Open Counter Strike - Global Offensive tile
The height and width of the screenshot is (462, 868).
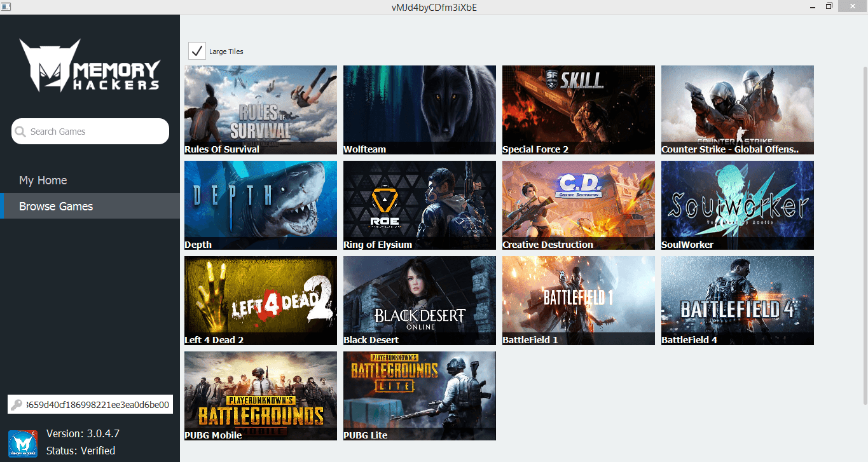point(738,110)
